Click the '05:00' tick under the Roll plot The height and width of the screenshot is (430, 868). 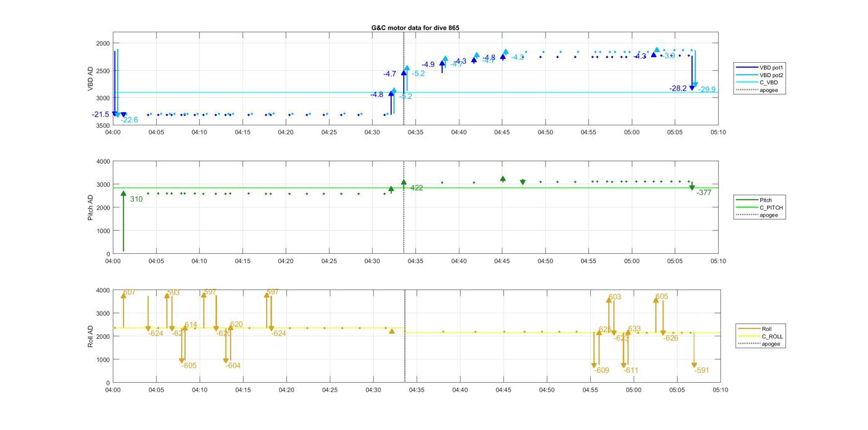click(x=633, y=390)
